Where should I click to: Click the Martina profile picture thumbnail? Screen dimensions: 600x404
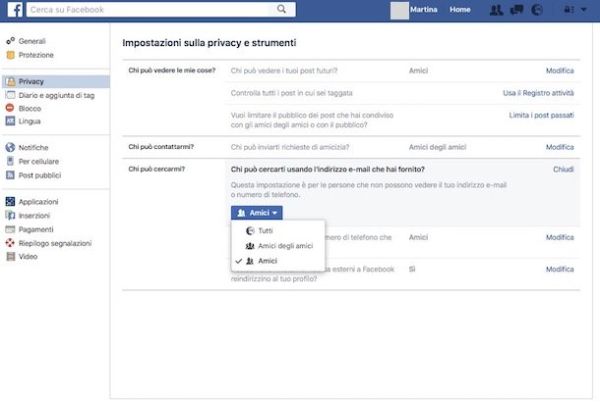click(x=399, y=10)
